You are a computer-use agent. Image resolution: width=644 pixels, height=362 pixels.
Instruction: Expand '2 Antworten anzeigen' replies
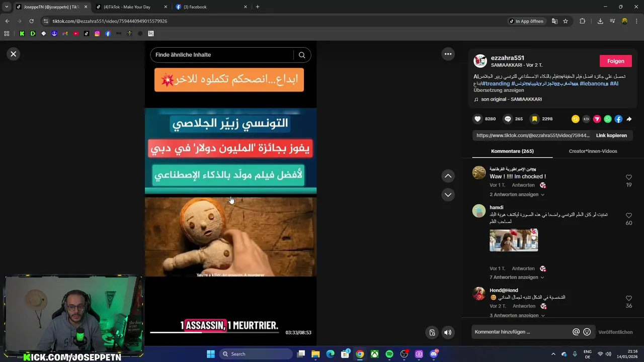[517, 195]
